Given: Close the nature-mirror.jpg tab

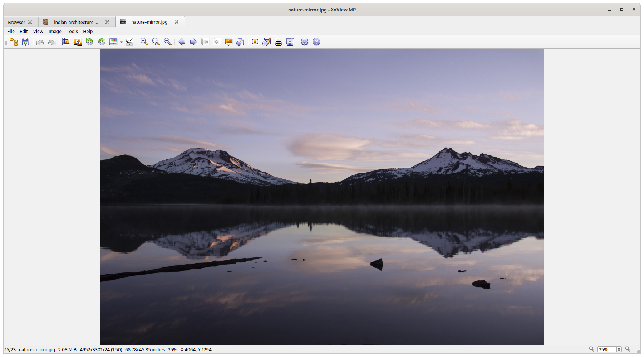Looking at the screenshot, I should click(x=177, y=22).
